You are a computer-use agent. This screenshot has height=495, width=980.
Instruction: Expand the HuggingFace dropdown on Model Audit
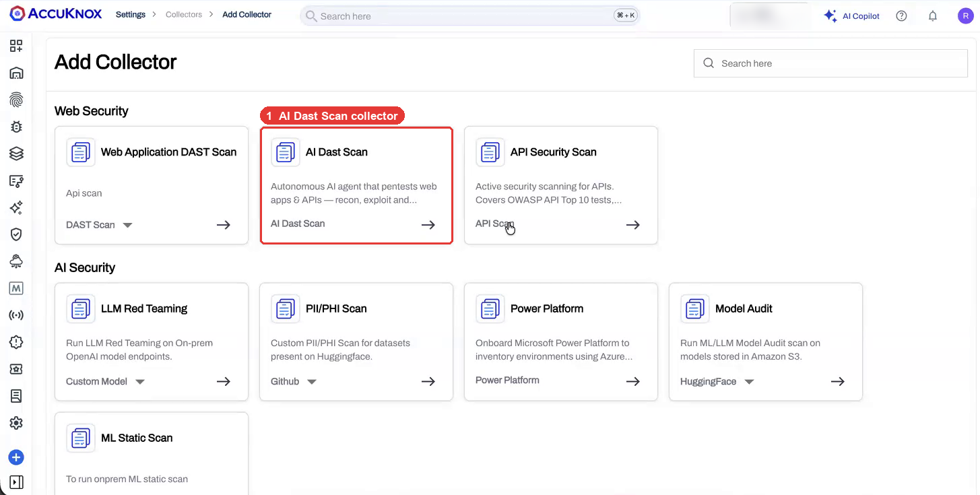click(749, 381)
